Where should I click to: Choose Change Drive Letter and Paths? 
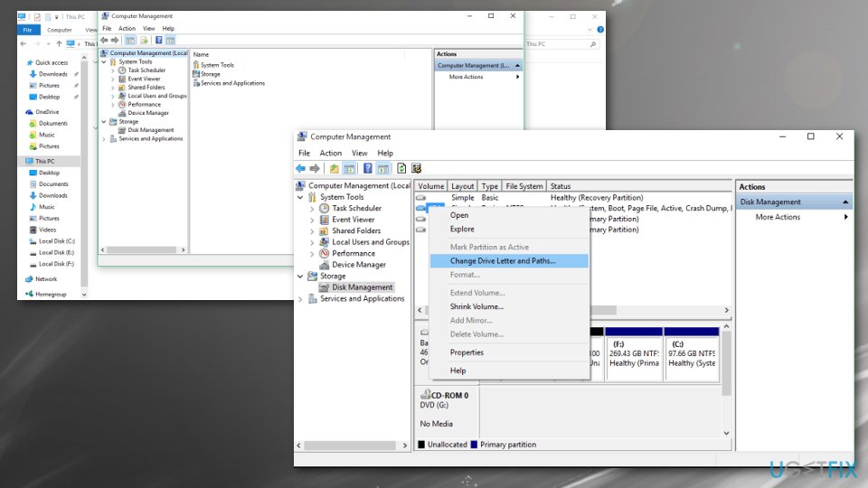(x=509, y=260)
